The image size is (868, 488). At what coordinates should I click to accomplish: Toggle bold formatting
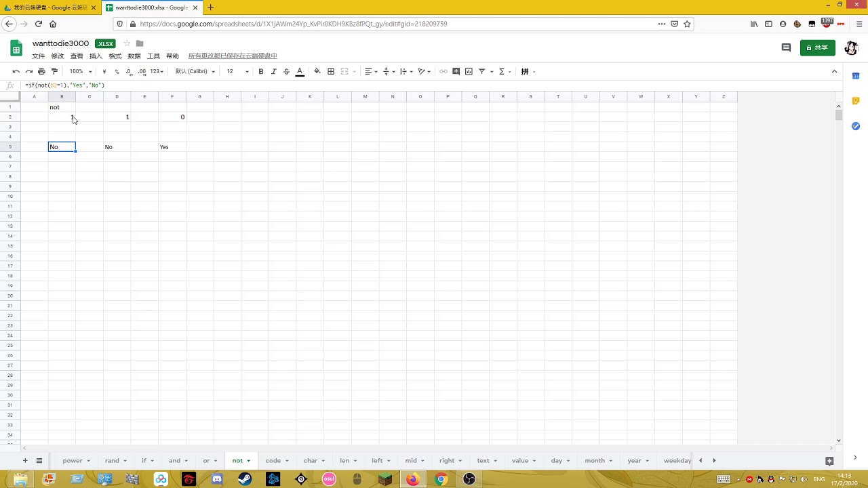(x=261, y=71)
